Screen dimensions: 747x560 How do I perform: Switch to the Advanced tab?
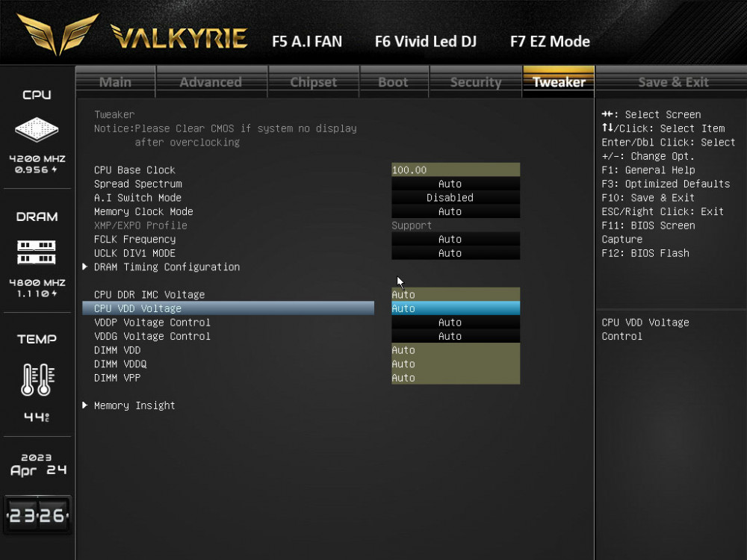click(x=211, y=82)
